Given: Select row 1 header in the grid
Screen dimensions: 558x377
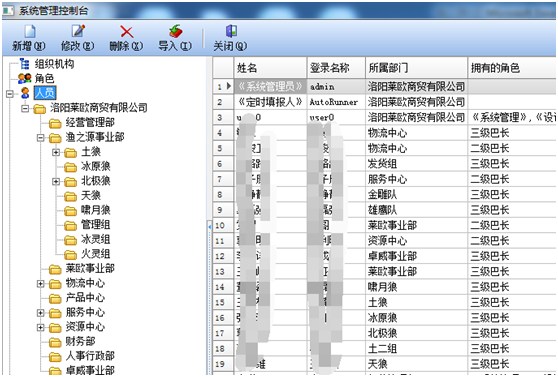Looking at the screenshot, I should tap(223, 87).
